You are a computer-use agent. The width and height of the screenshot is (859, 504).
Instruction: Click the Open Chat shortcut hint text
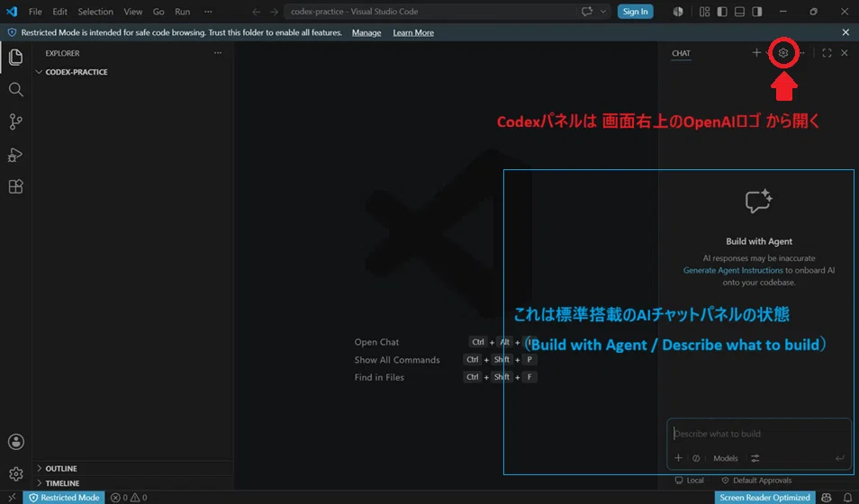[376, 342]
